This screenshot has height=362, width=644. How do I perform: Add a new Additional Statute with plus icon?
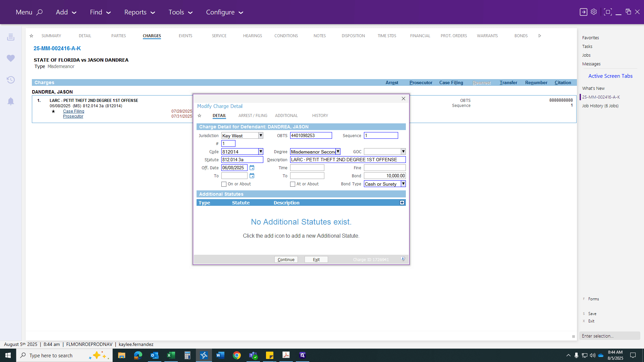point(402,203)
